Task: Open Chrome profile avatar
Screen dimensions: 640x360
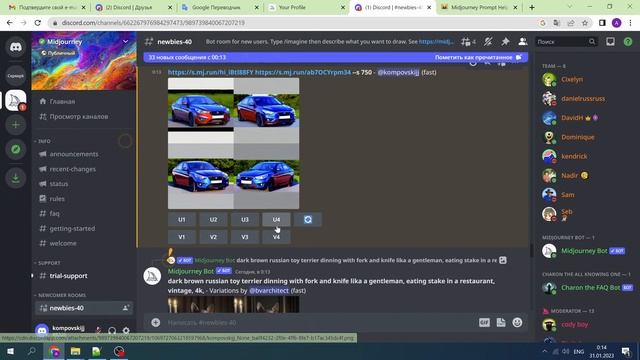Action: 616,23
